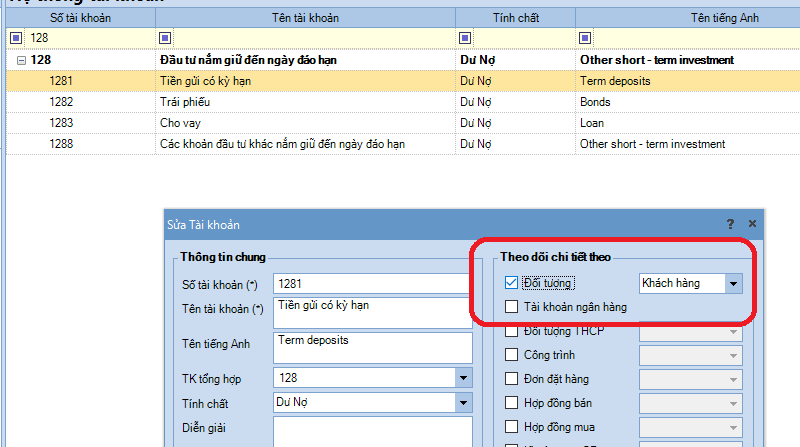Image resolution: width=800 pixels, height=447 pixels.
Task: Click filter icon in Tên tiếng Anh column
Action: click(585, 38)
